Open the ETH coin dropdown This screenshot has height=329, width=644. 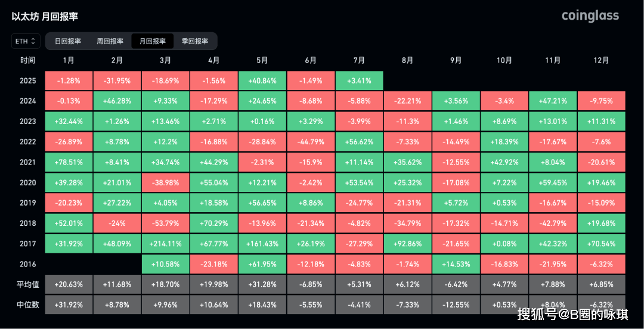(26, 41)
